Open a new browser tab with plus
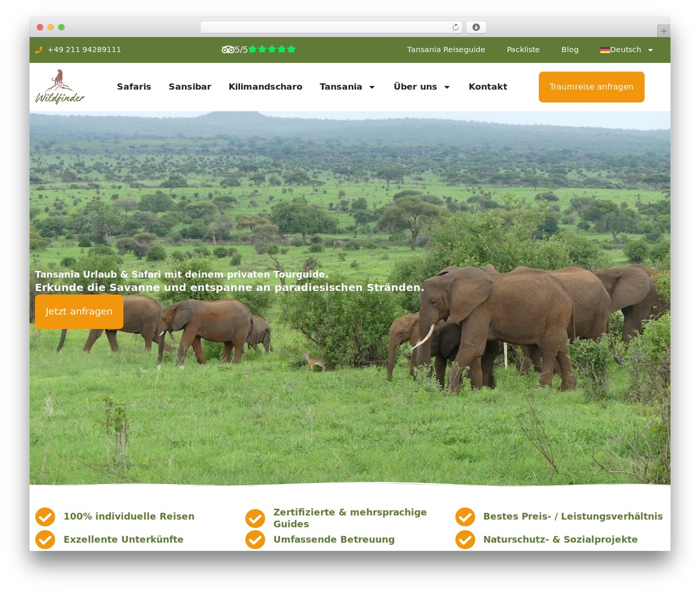 coord(663,31)
